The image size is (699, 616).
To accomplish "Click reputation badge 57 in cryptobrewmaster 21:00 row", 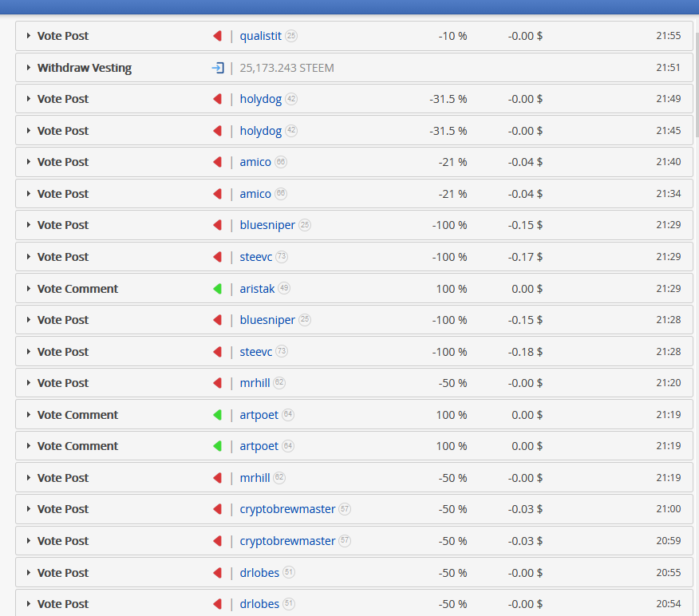I will (x=345, y=509).
